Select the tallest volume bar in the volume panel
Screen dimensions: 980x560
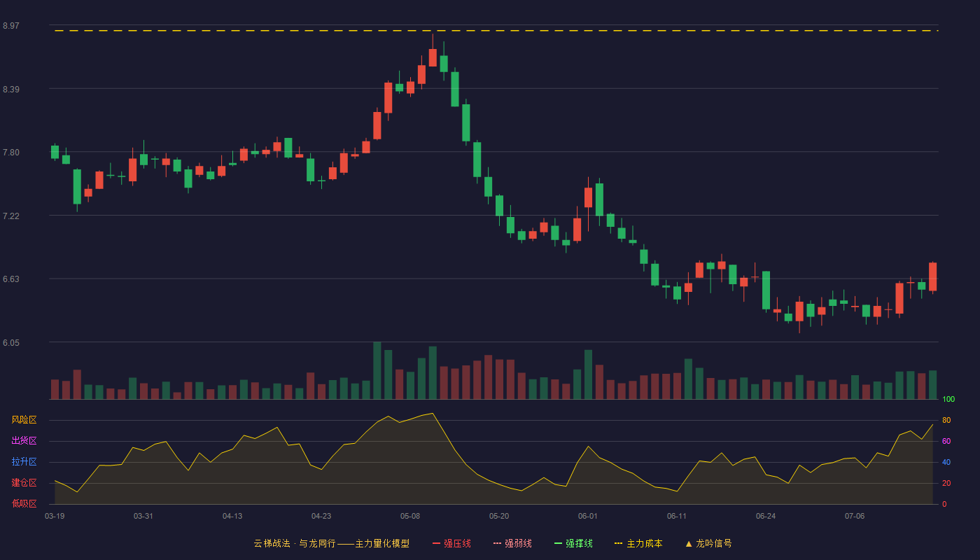pos(377,370)
